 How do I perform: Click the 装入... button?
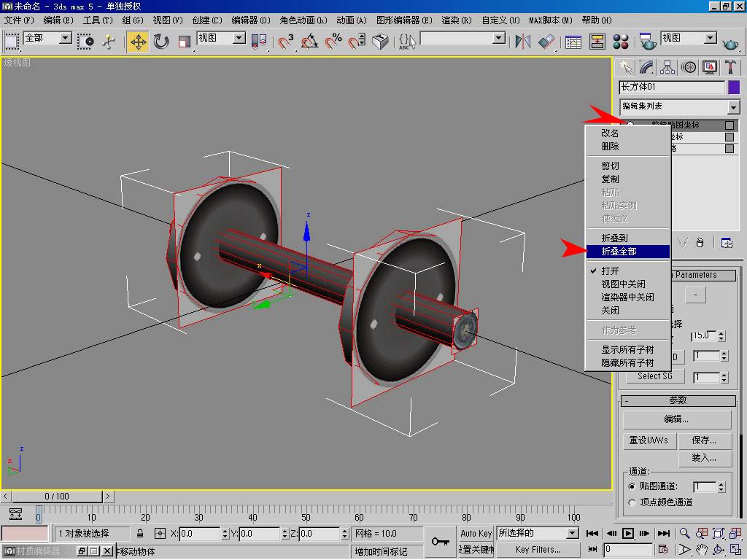705,458
